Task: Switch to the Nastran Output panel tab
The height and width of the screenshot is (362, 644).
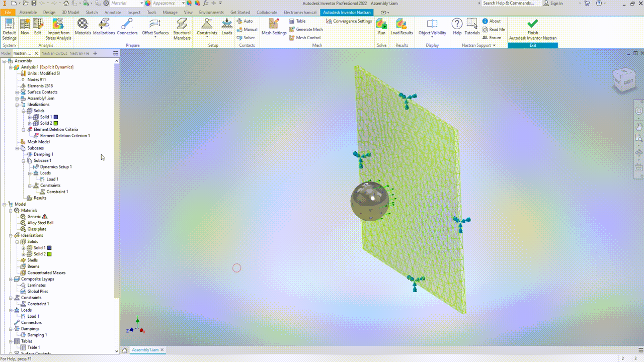Action: click(54, 53)
